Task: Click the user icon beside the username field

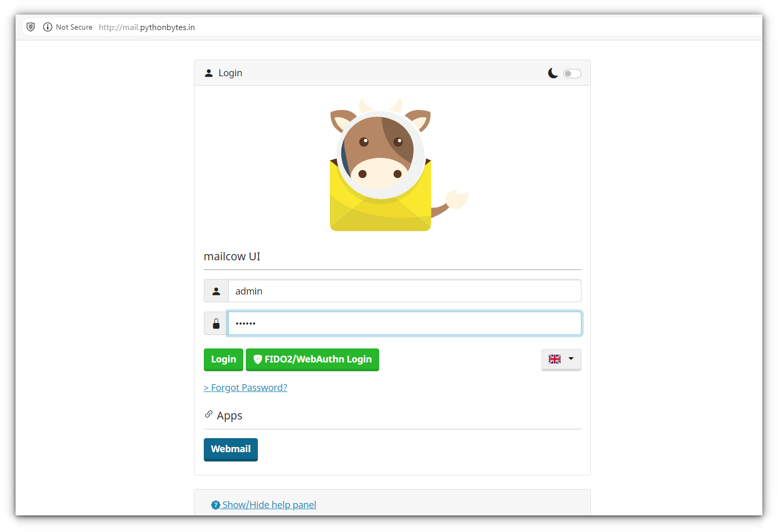Action: coord(216,290)
